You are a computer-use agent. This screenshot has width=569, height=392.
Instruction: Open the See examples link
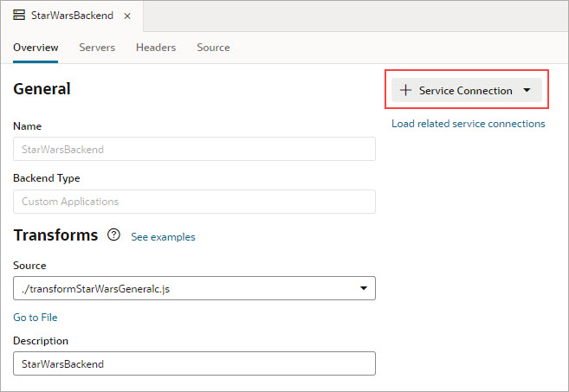tap(163, 236)
